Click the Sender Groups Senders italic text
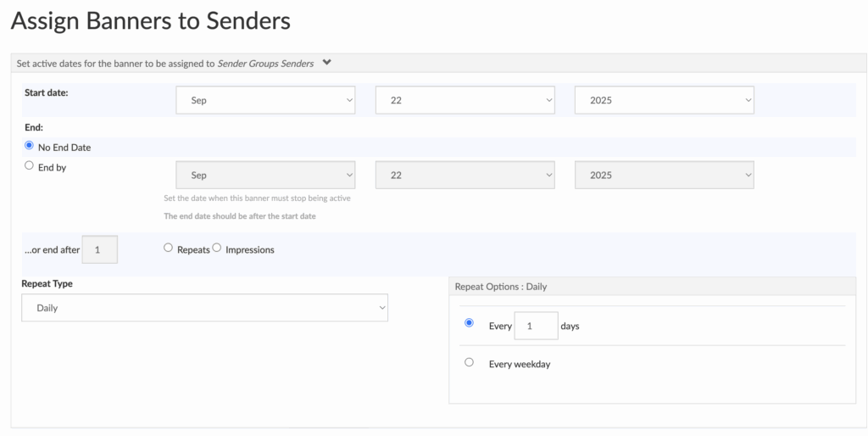The image size is (868, 436). click(265, 63)
